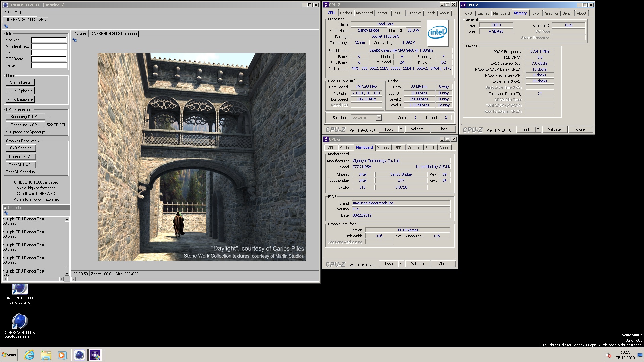644x362 pixels.
Task: Start the OpenGL HW-L test
Action: pyautogui.click(x=21, y=165)
